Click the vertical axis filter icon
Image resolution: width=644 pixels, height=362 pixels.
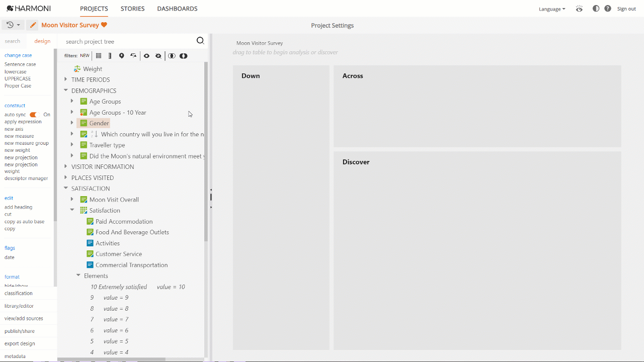point(110,56)
